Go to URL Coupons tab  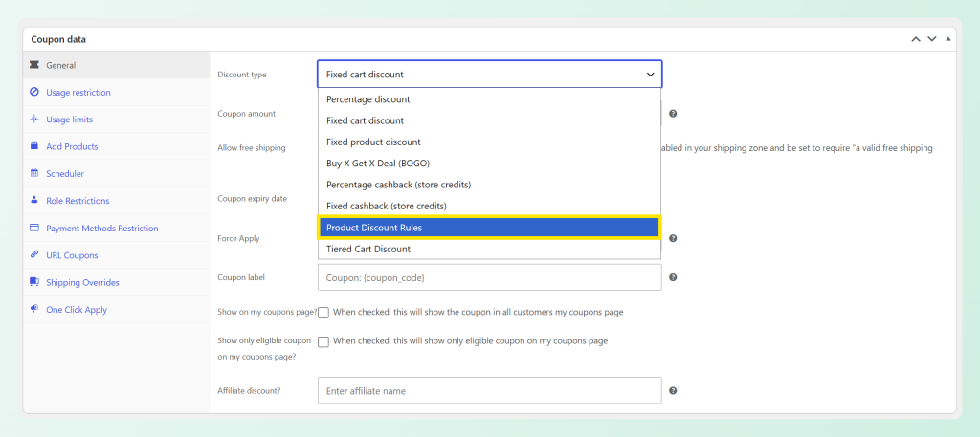tap(116, 255)
